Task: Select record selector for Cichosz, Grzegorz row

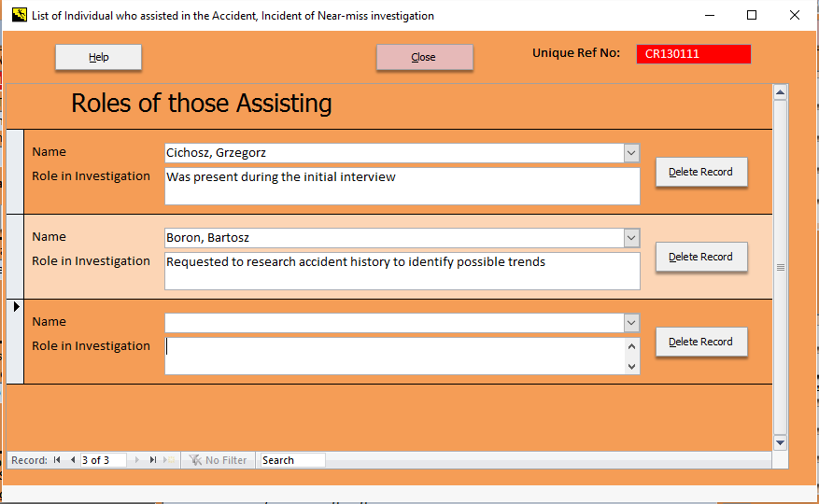Action: click(x=15, y=172)
